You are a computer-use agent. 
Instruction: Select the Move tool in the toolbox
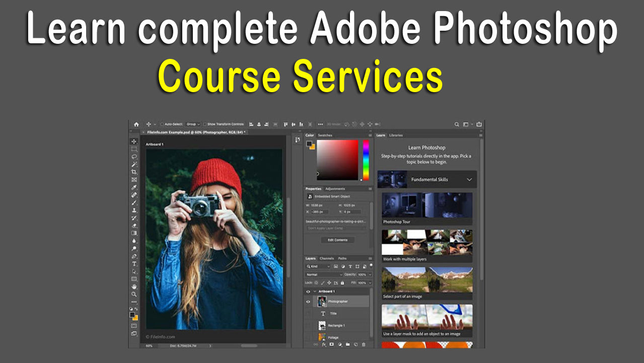[134, 141]
